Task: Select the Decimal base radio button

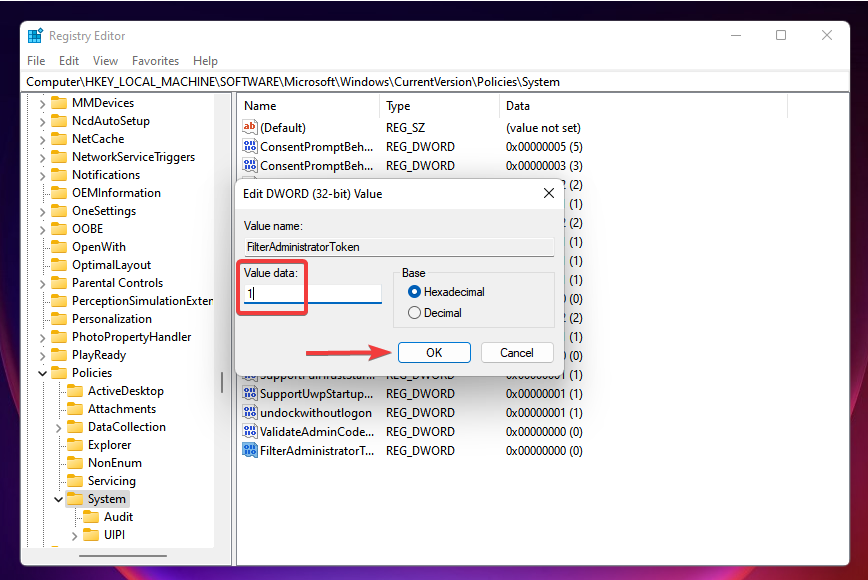Action: tap(414, 313)
